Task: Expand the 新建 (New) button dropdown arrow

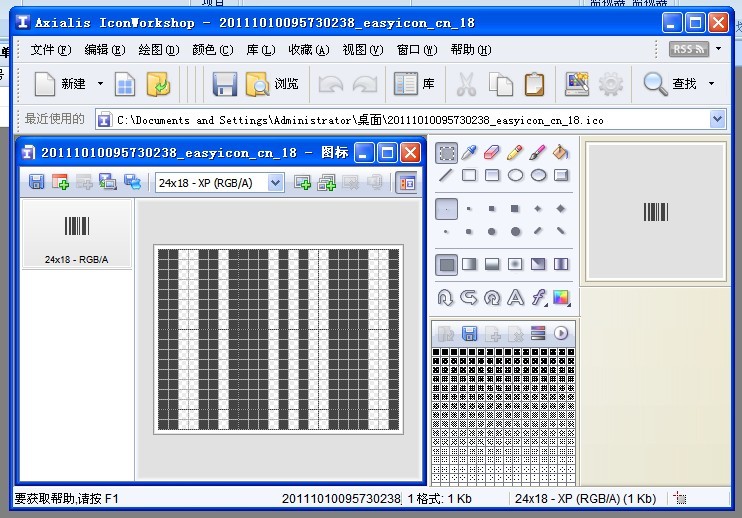Action: (x=100, y=84)
